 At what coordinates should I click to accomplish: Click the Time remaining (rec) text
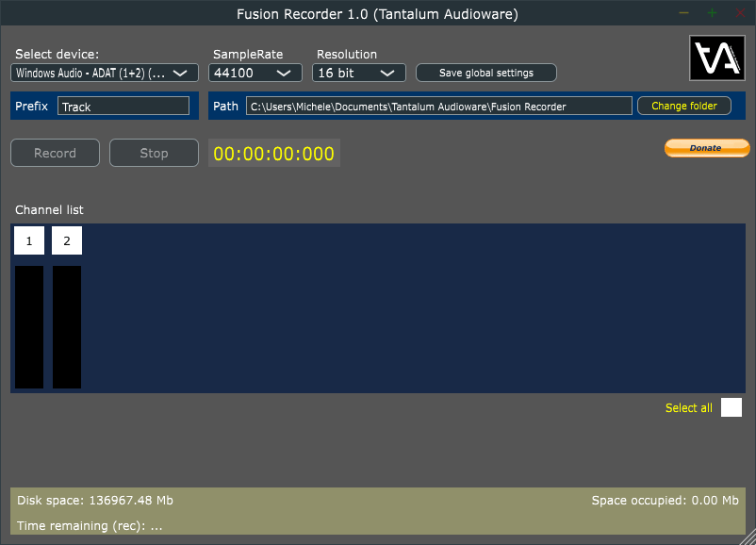[x=90, y=526]
